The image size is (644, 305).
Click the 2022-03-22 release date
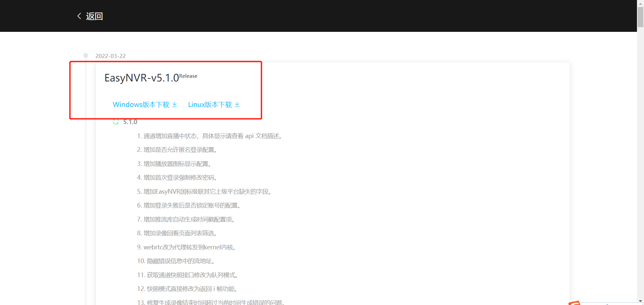point(110,56)
